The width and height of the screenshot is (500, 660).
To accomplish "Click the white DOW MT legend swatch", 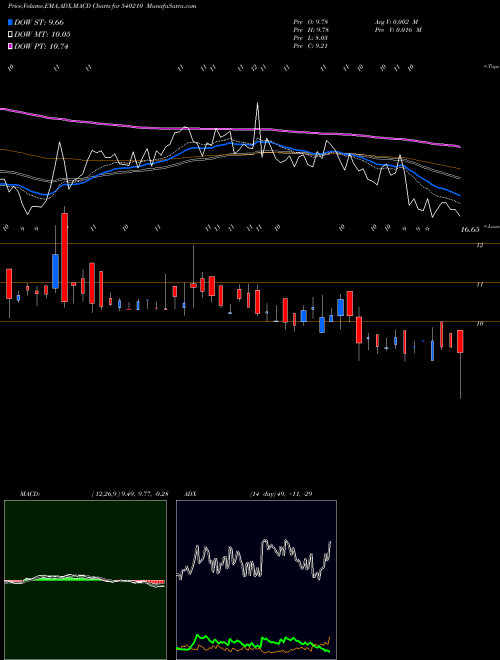I will [x=10, y=35].
